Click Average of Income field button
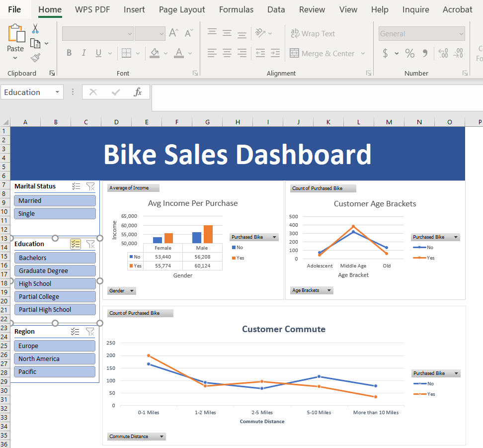483x448 pixels. point(133,188)
